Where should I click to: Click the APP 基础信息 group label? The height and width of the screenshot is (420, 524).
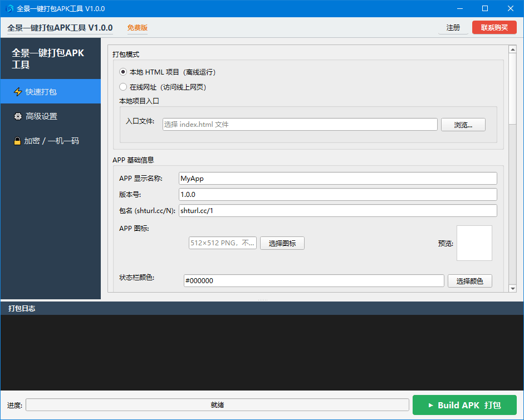click(x=133, y=160)
